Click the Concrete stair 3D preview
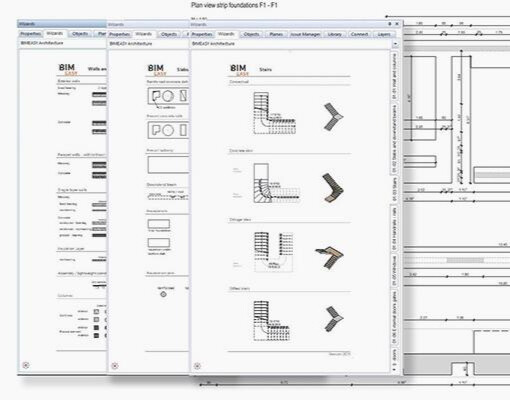Image resolution: width=510 pixels, height=400 pixels. click(333, 188)
